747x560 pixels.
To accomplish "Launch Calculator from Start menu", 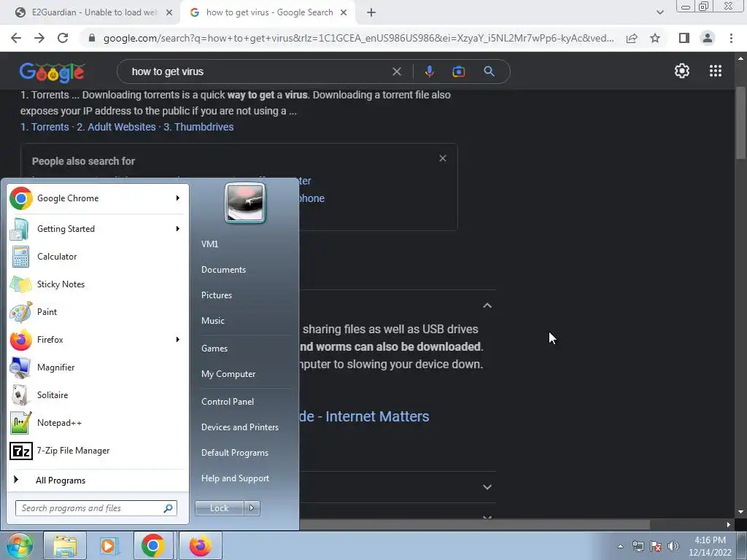I will pyautogui.click(x=98, y=257).
